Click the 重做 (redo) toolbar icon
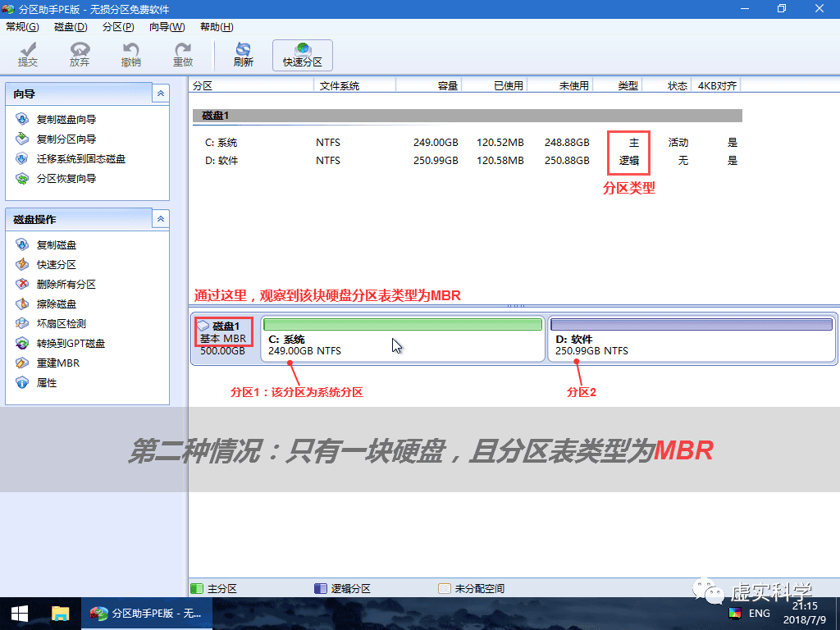840x630 pixels. coord(183,55)
